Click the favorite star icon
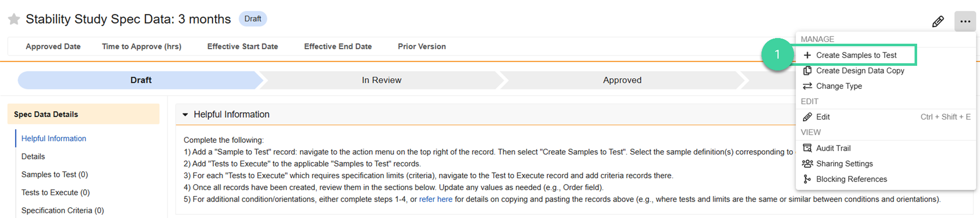This screenshot has height=218, width=980. [x=14, y=20]
